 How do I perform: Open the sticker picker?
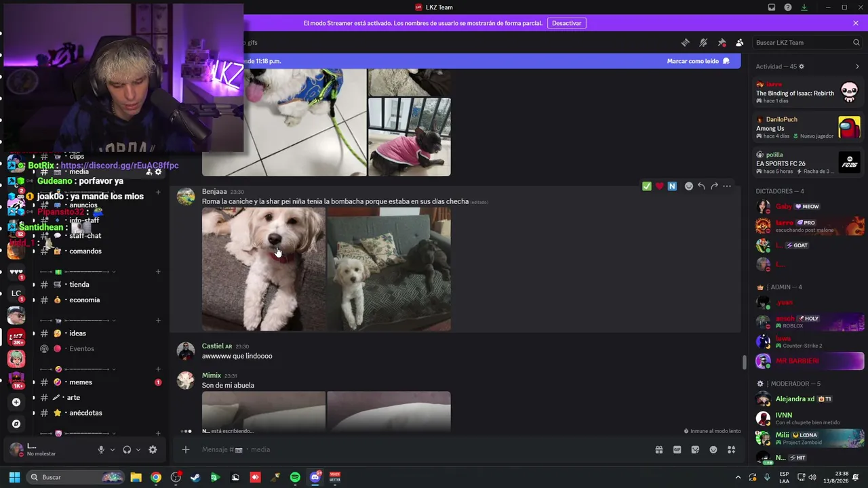(x=695, y=449)
